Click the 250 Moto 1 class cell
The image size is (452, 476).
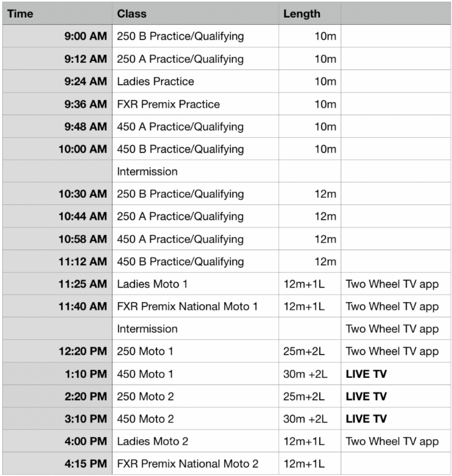[145, 351]
